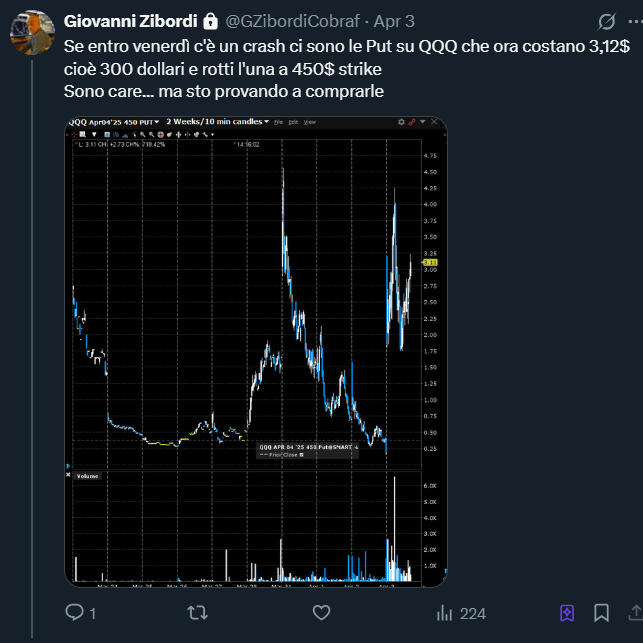Open Giovanni Zibordi's profile avatar

click(x=33, y=33)
